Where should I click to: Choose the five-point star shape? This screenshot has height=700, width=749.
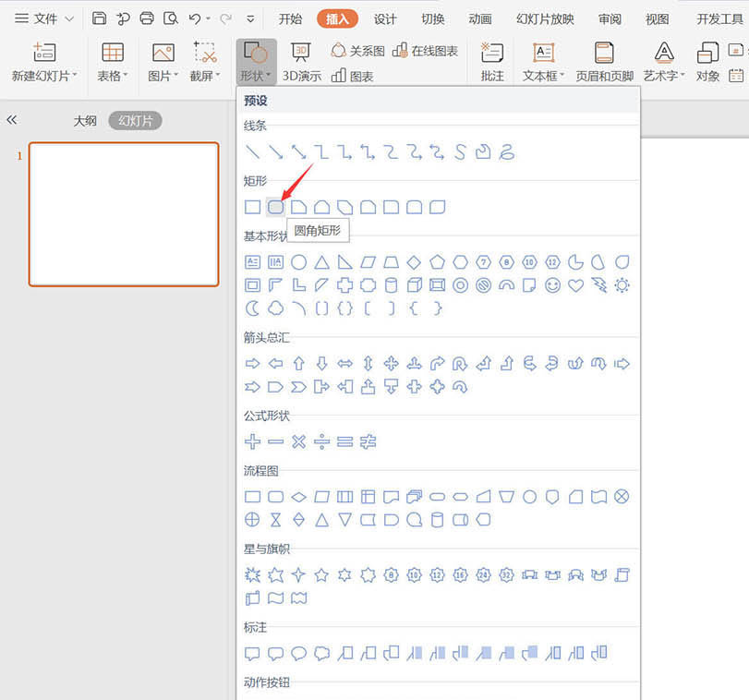point(321,575)
